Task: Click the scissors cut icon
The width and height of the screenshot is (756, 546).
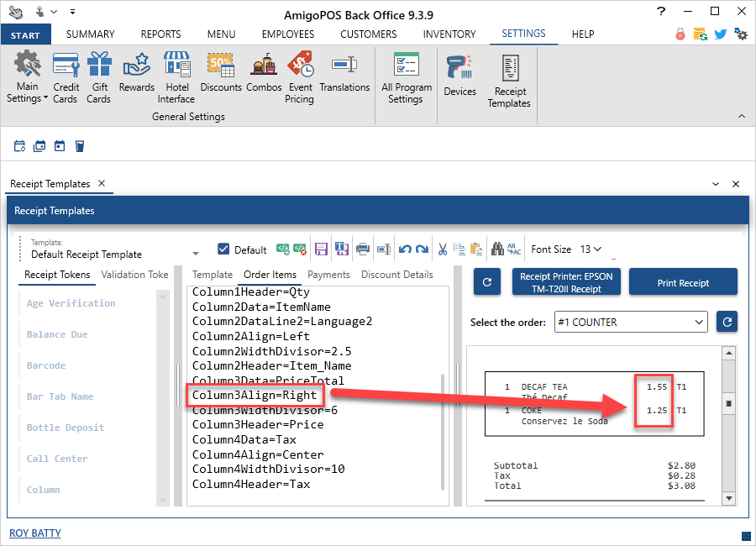Action: (x=442, y=249)
